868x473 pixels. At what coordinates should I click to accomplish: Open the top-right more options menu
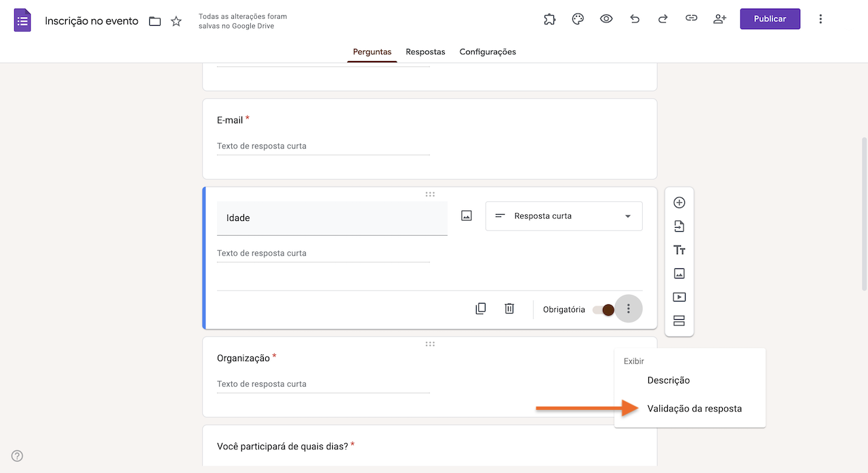pyautogui.click(x=821, y=18)
